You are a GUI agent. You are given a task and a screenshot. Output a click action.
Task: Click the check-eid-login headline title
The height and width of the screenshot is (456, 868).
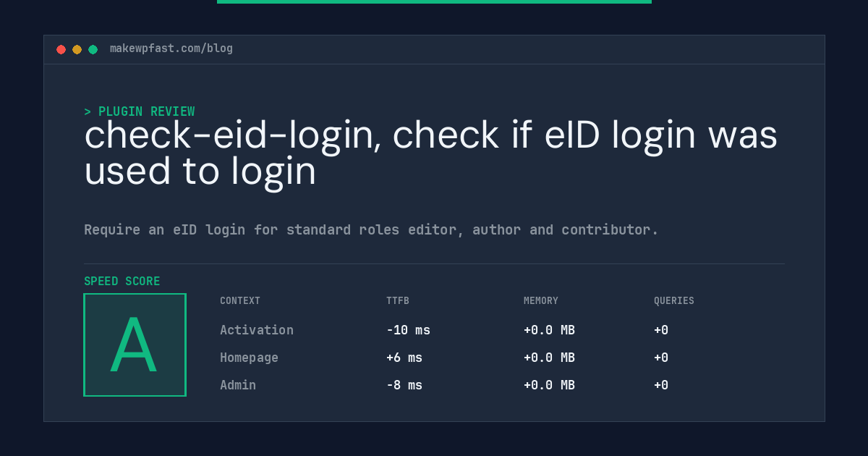click(x=431, y=153)
